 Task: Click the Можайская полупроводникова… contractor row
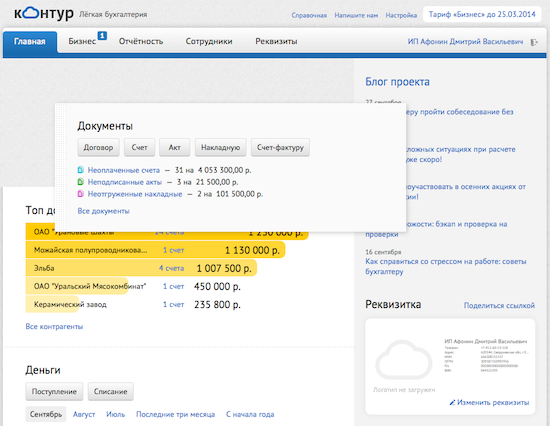tap(155, 250)
